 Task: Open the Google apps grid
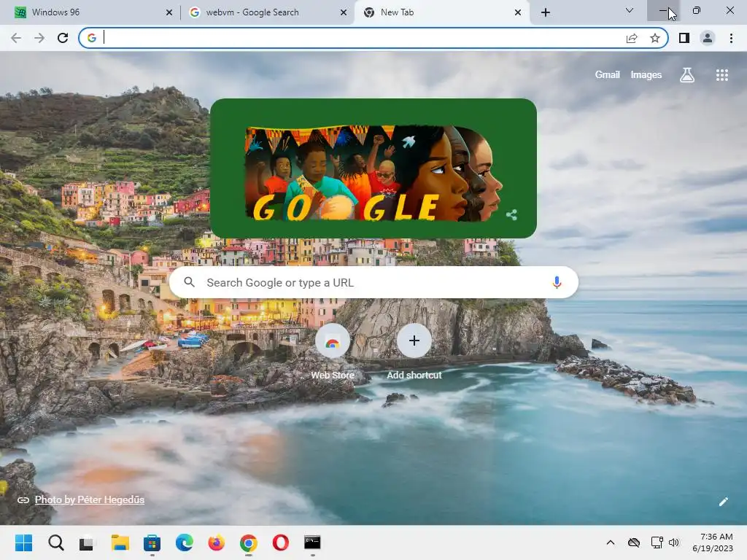click(721, 75)
